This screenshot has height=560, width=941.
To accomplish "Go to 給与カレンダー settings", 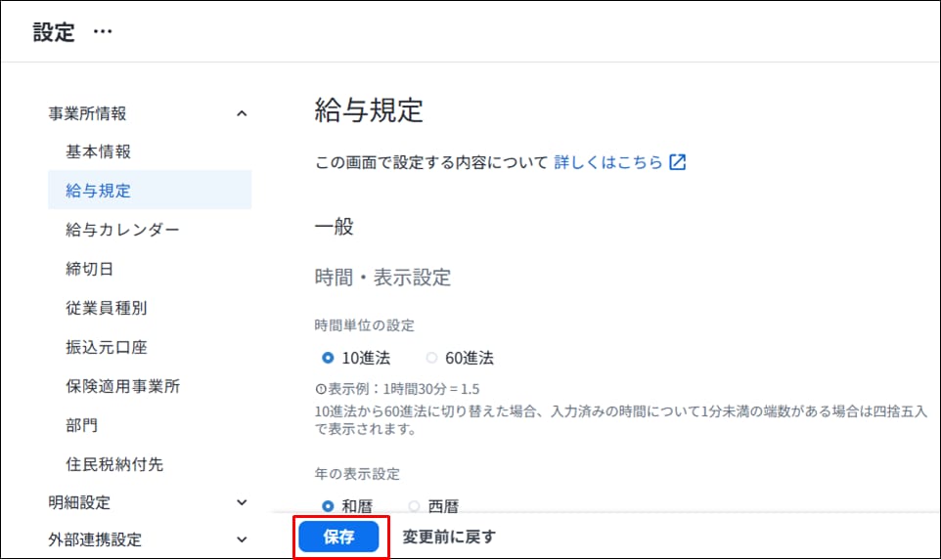I will pyautogui.click(x=122, y=230).
